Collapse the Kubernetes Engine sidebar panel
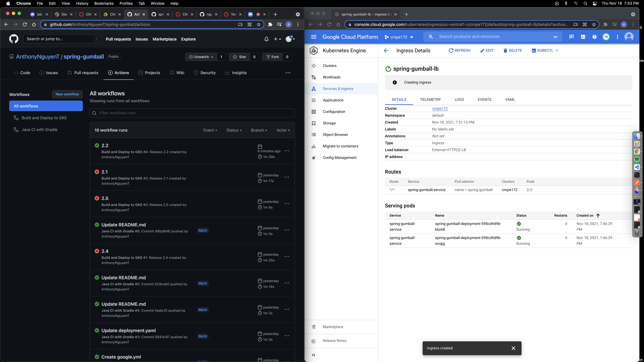The image size is (644, 362). tap(314, 355)
